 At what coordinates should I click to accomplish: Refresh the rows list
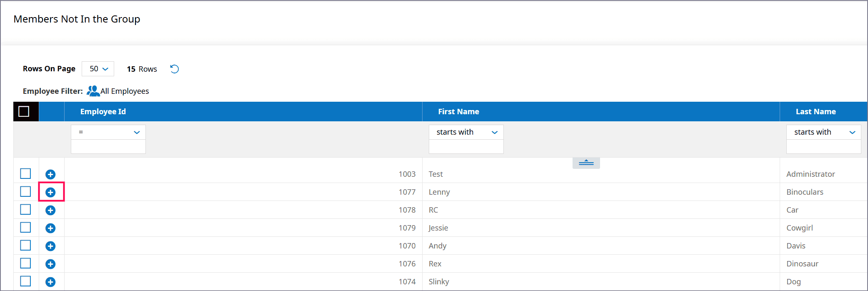tap(175, 69)
